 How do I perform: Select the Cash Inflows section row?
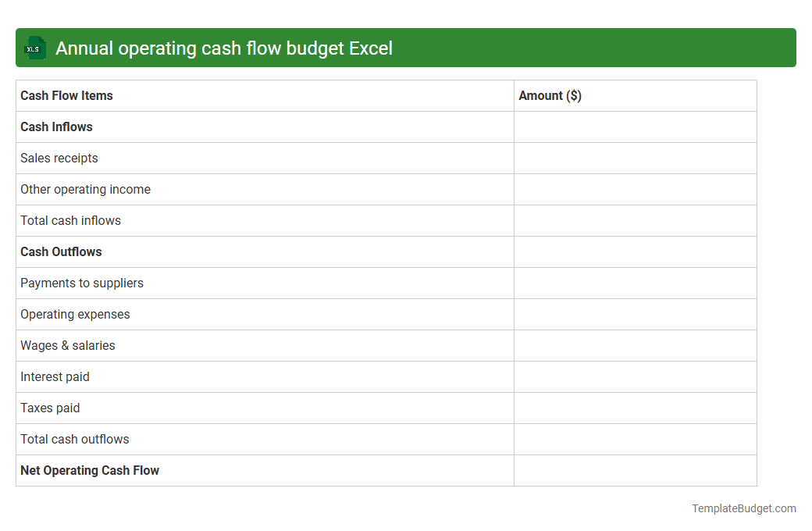click(x=55, y=127)
